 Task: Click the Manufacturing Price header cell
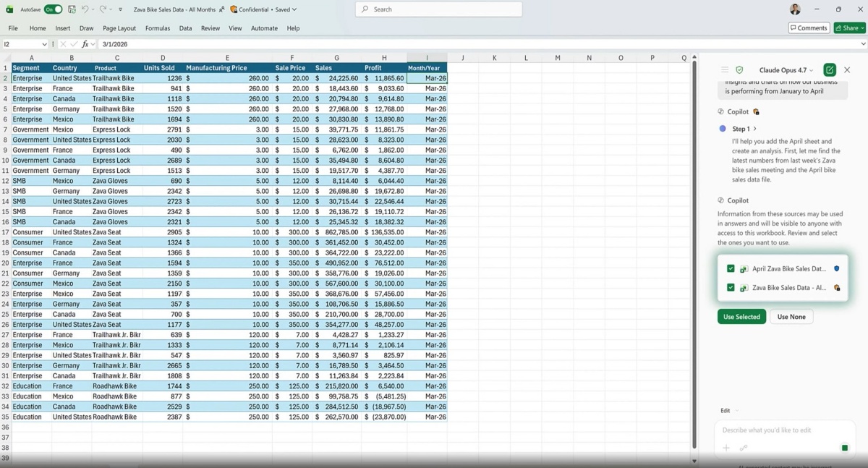coord(227,68)
